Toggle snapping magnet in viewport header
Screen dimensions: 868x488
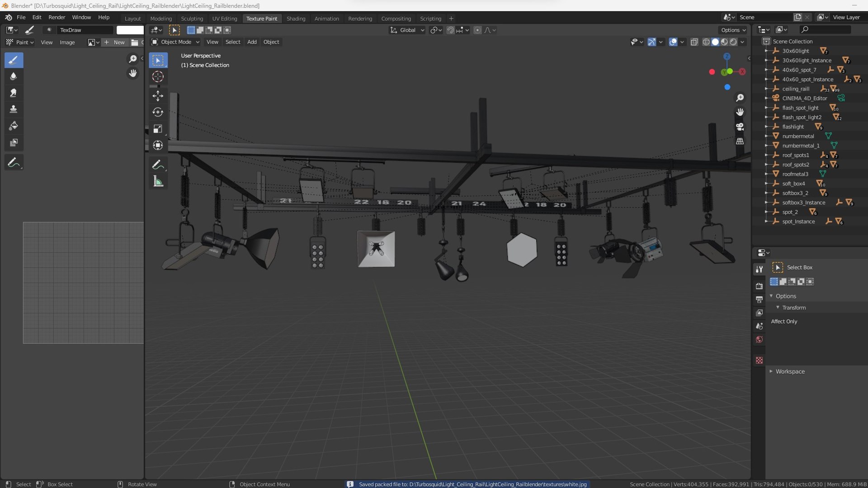(450, 30)
